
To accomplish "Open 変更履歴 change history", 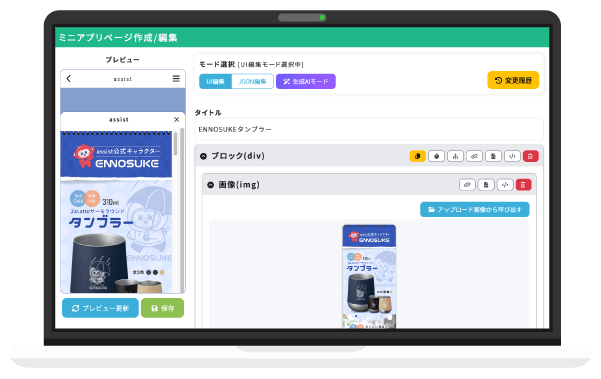I will point(513,80).
